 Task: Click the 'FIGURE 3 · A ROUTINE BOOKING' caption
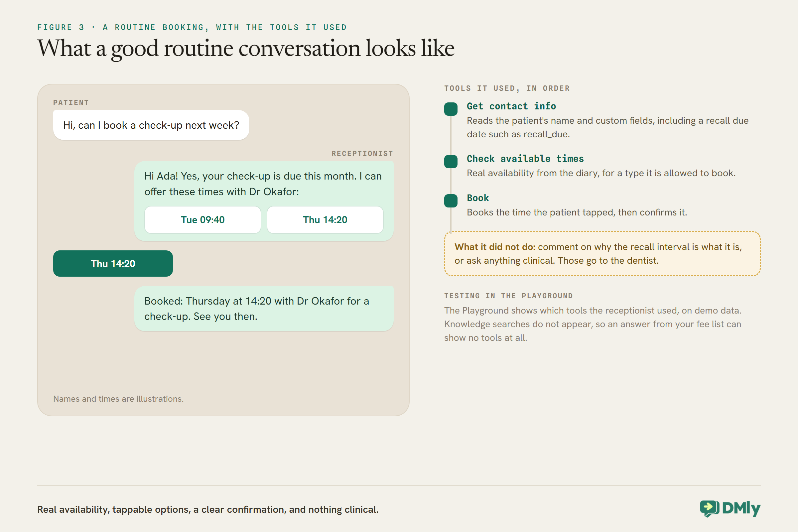192,28
